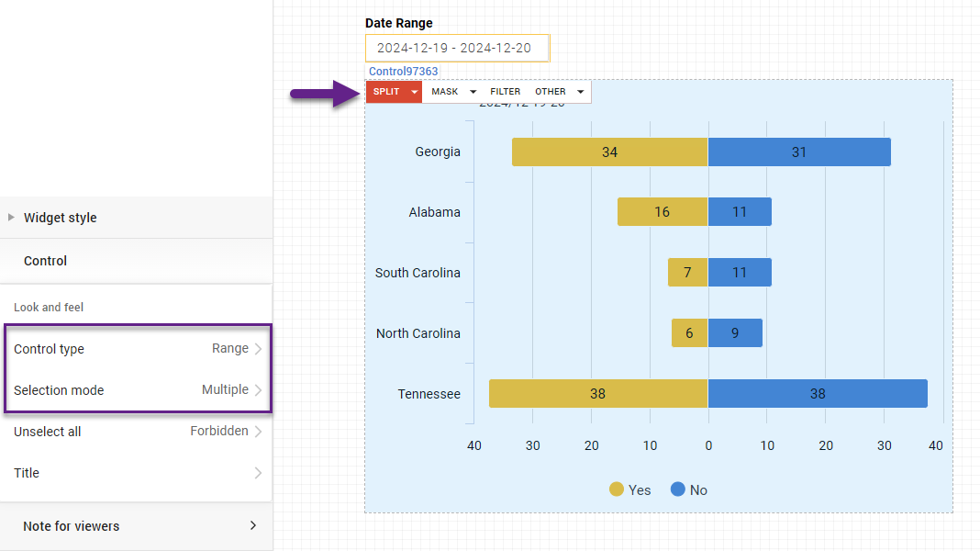Image resolution: width=980 pixels, height=551 pixels.
Task: Click the Control97363 widget label
Action: (403, 71)
